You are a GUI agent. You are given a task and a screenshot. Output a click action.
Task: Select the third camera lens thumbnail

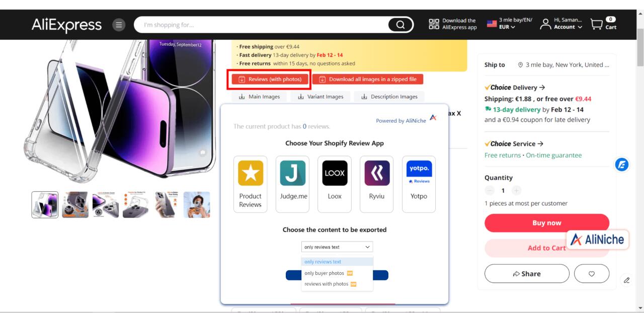click(106, 205)
